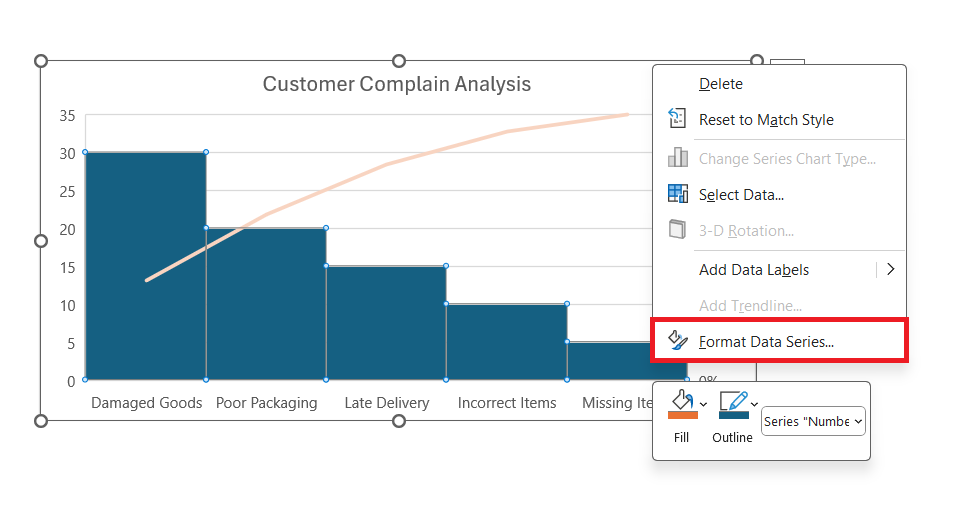This screenshot has width=971, height=509.
Task: Open the Series "Numbe" element selector dropdown
Action: [813, 421]
